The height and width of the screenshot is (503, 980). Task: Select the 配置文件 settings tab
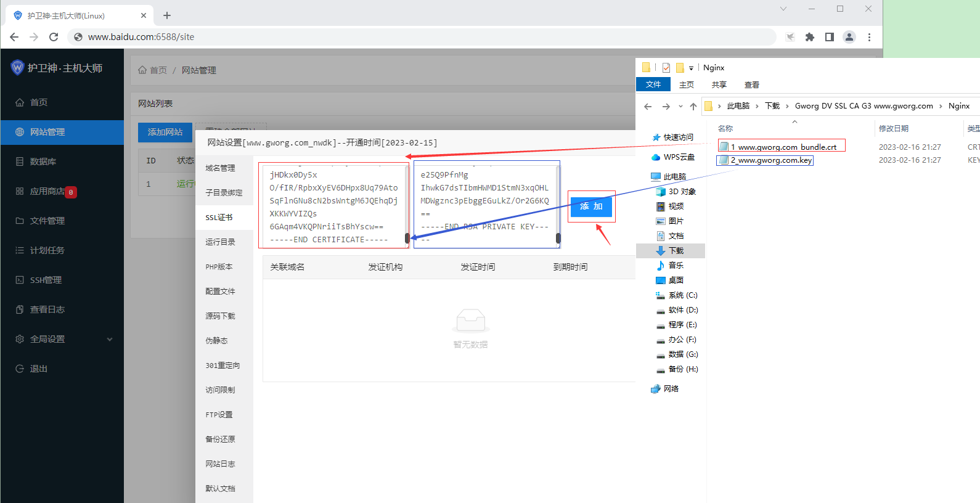[224, 291]
